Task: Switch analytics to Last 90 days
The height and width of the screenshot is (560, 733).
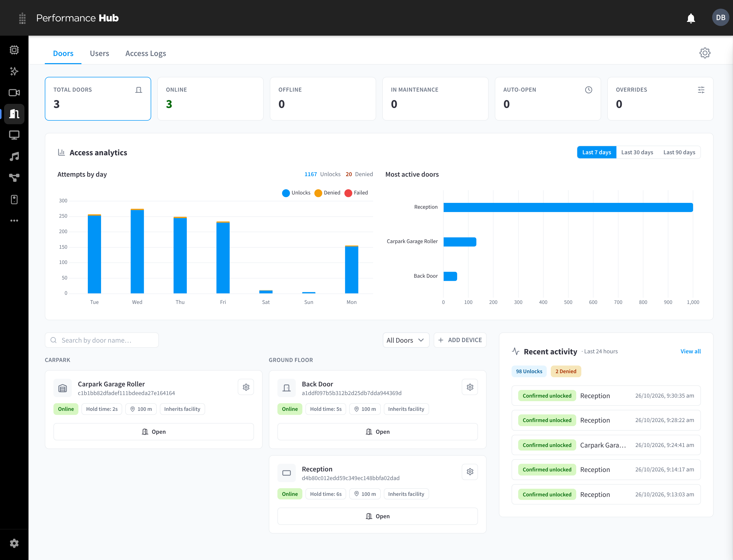Action: (679, 152)
